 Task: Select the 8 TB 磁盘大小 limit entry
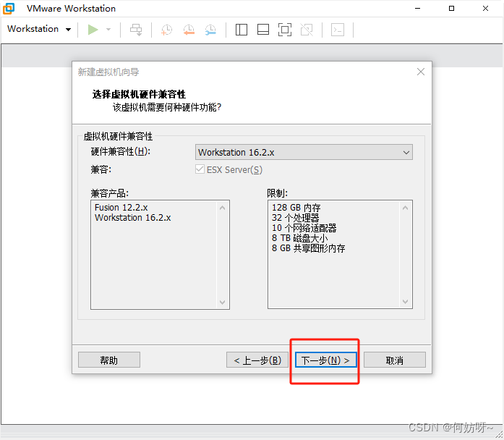tap(300, 238)
